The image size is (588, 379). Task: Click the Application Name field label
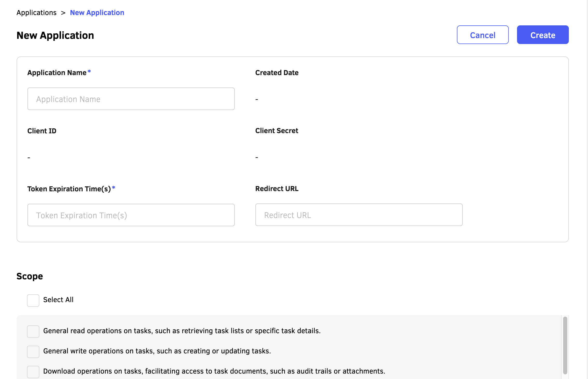point(57,73)
